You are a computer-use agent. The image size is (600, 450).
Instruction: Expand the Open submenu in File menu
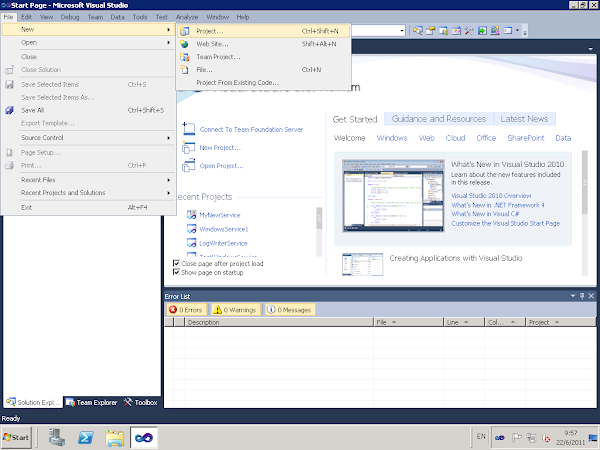pos(89,42)
